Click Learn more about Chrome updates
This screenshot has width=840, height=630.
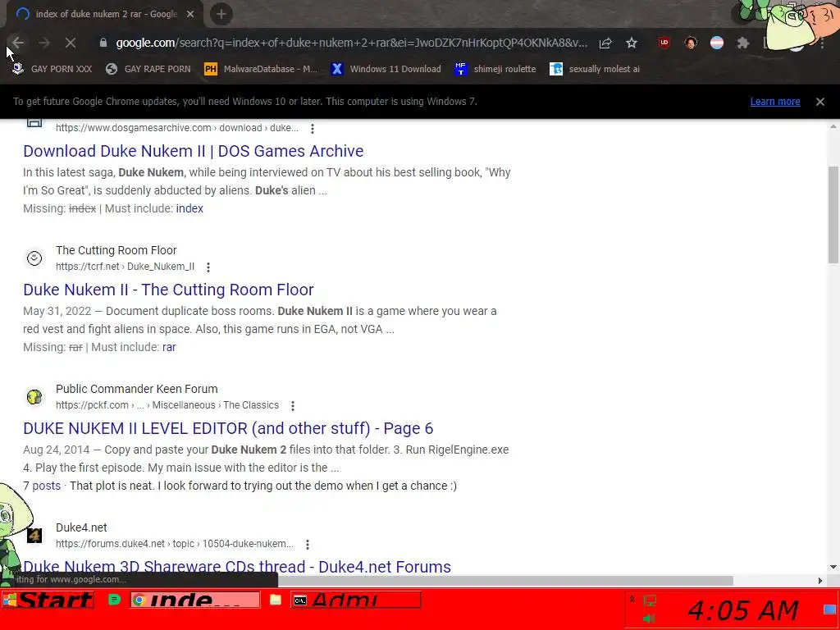click(774, 101)
